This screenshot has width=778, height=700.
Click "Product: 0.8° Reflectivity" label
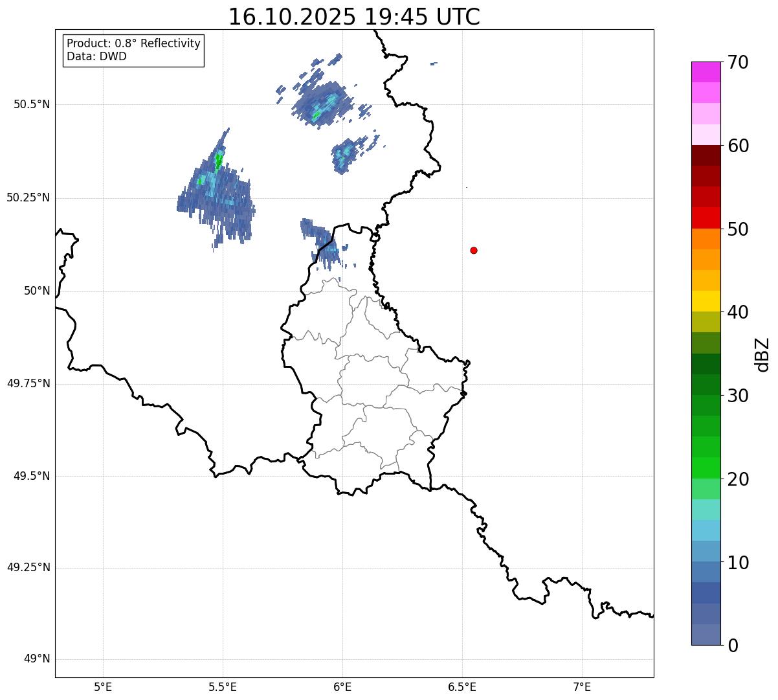[x=133, y=43]
